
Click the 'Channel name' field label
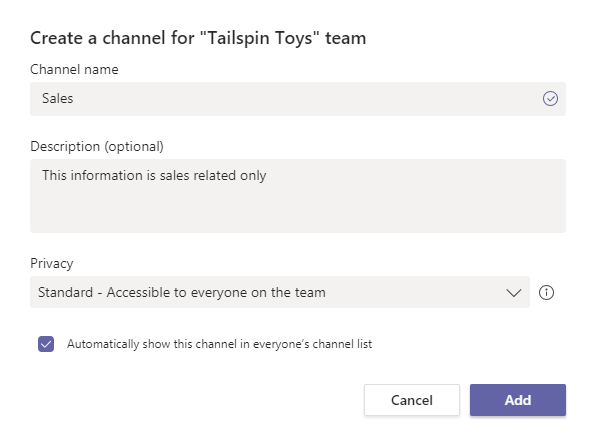[74, 69]
